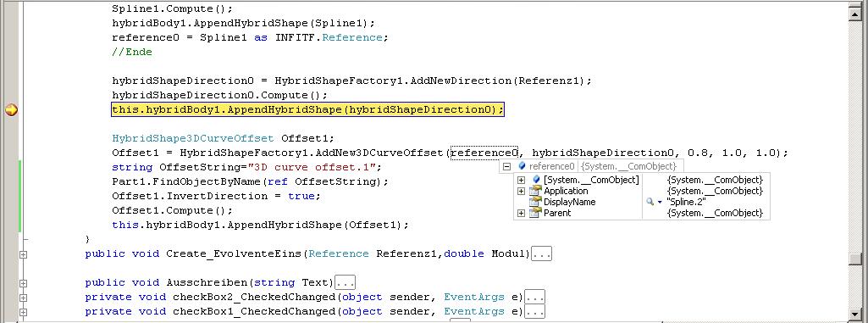
Task: Expand the Ausschreiben method outline
Action: [23, 283]
